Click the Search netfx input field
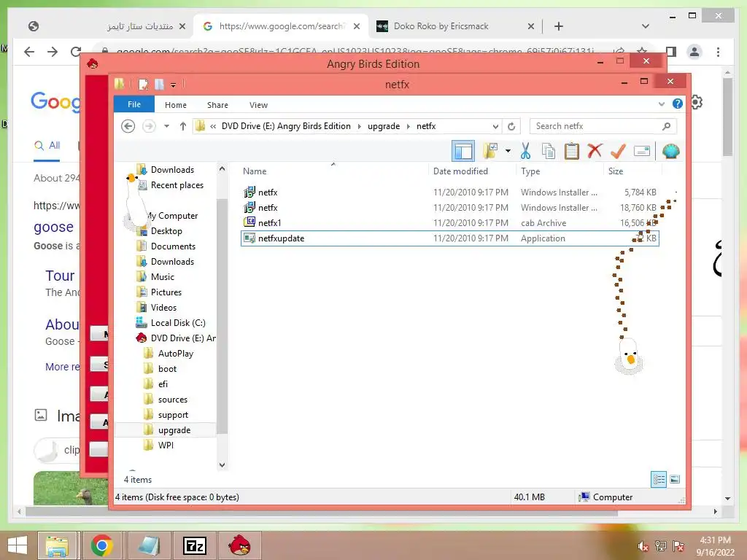This screenshot has width=747, height=560. [603, 126]
